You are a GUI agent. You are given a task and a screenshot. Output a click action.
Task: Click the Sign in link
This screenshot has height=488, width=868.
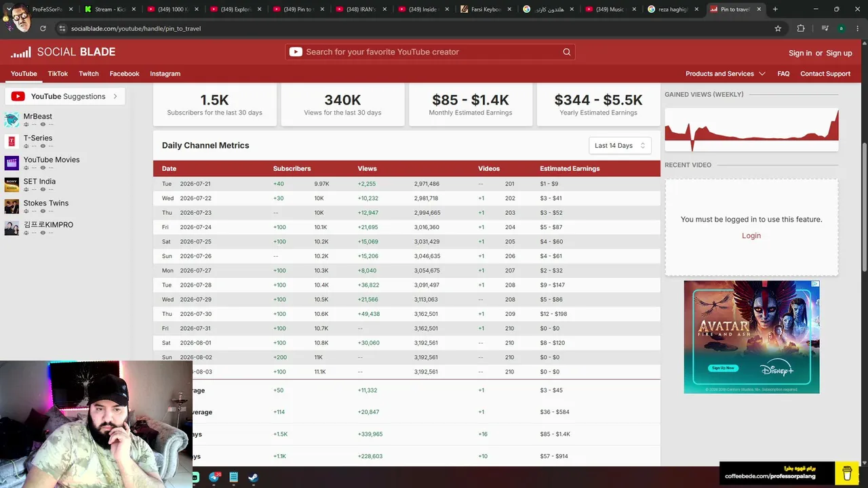coord(800,53)
